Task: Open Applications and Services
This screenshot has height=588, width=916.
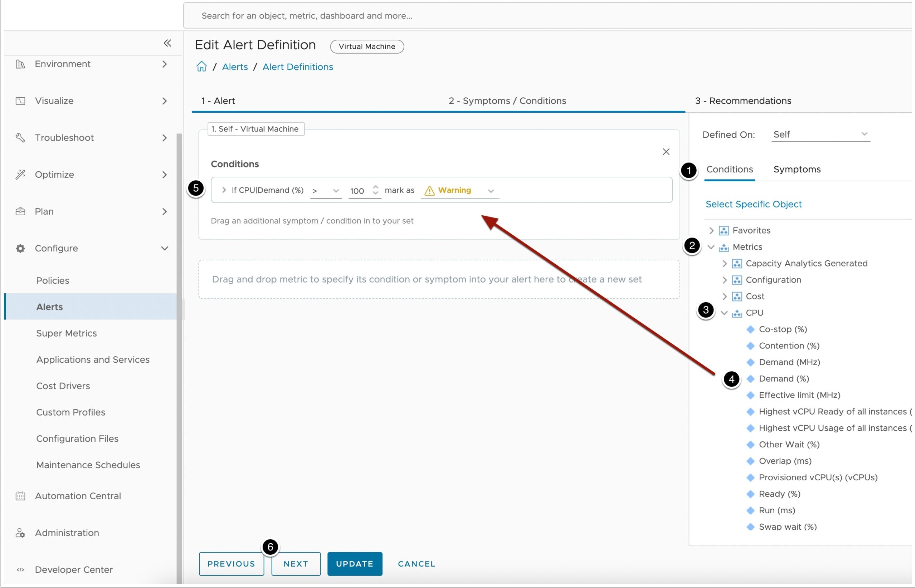Action: [93, 360]
